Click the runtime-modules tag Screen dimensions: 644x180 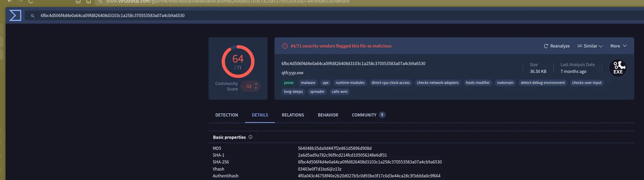pyautogui.click(x=350, y=83)
